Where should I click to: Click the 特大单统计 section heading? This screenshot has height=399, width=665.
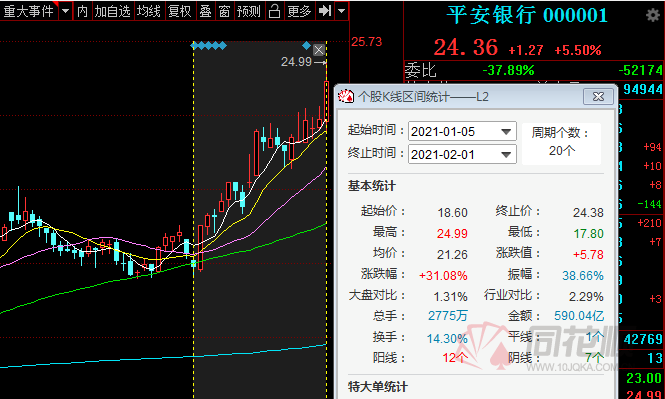pos(377,386)
